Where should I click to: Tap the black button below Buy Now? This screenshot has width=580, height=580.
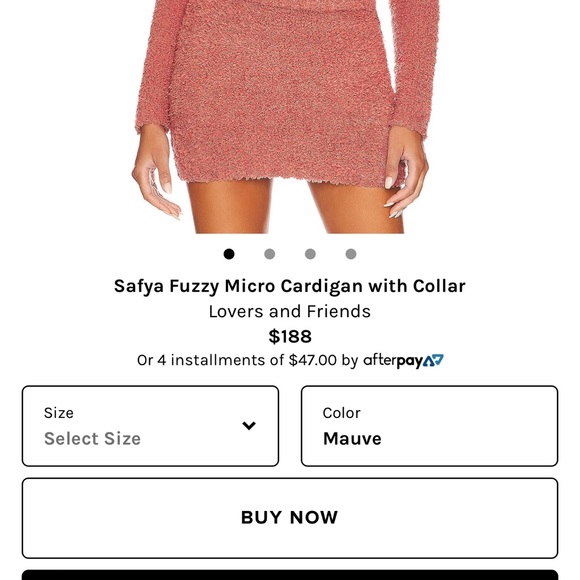click(290, 575)
